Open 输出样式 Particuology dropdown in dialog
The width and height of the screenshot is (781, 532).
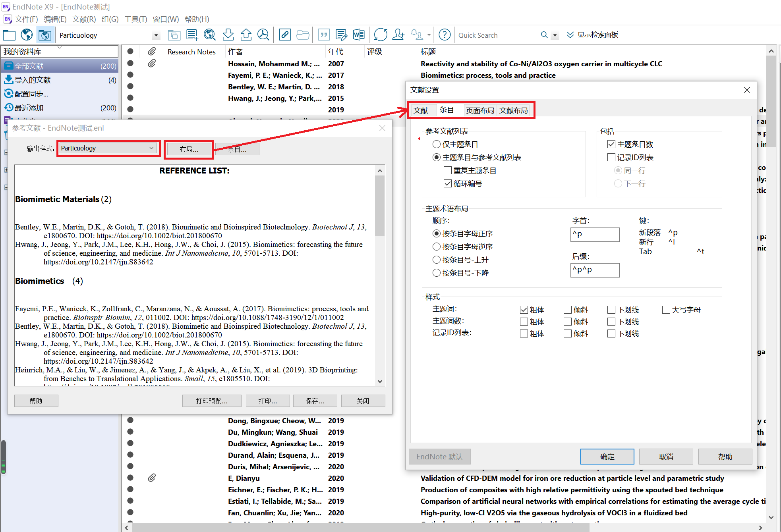pos(107,148)
